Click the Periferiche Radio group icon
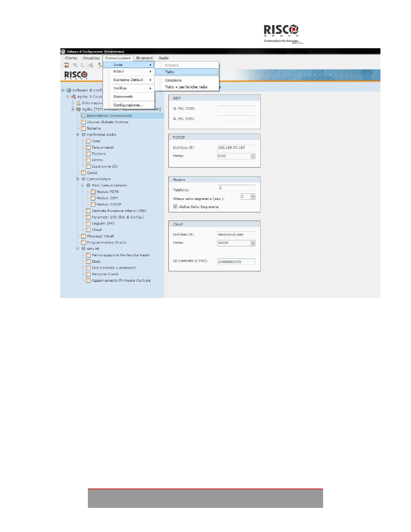Screen dimensions: 411x532 84,135
